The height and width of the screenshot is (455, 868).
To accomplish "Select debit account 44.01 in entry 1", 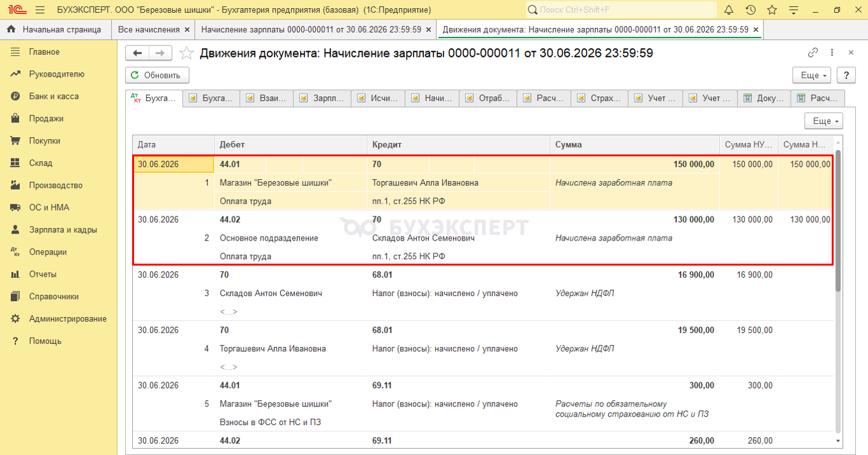I will tap(230, 164).
